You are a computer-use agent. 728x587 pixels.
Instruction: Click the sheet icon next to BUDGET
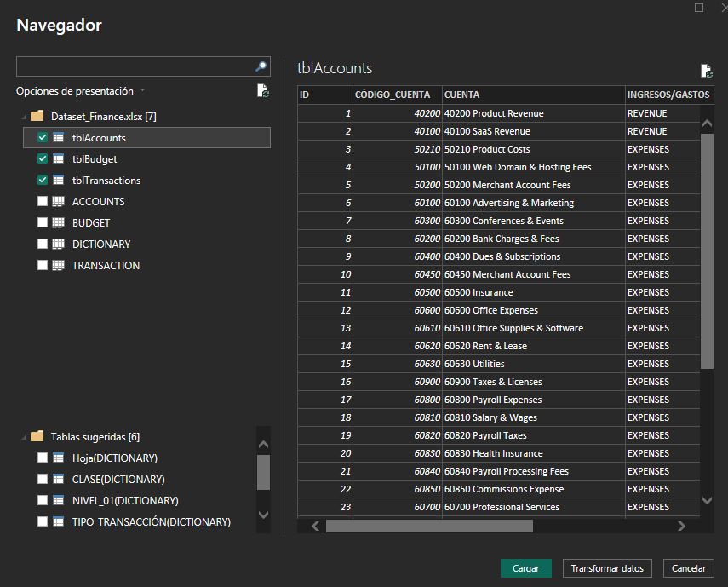(x=59, y=223)
